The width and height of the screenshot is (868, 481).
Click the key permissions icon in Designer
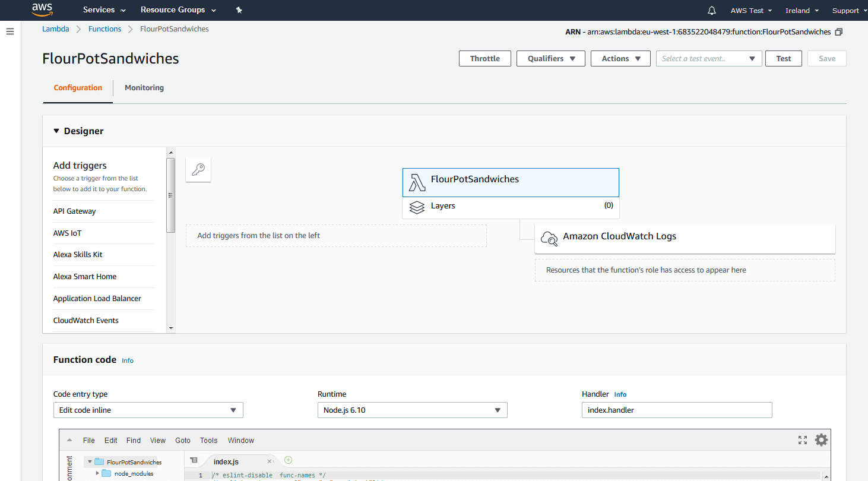(198, 170)
